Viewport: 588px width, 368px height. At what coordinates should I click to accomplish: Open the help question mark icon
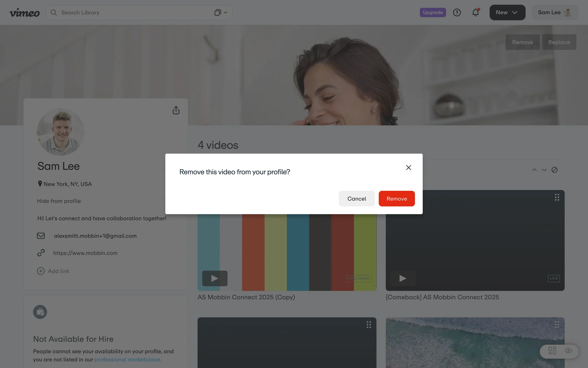point(457,13)
